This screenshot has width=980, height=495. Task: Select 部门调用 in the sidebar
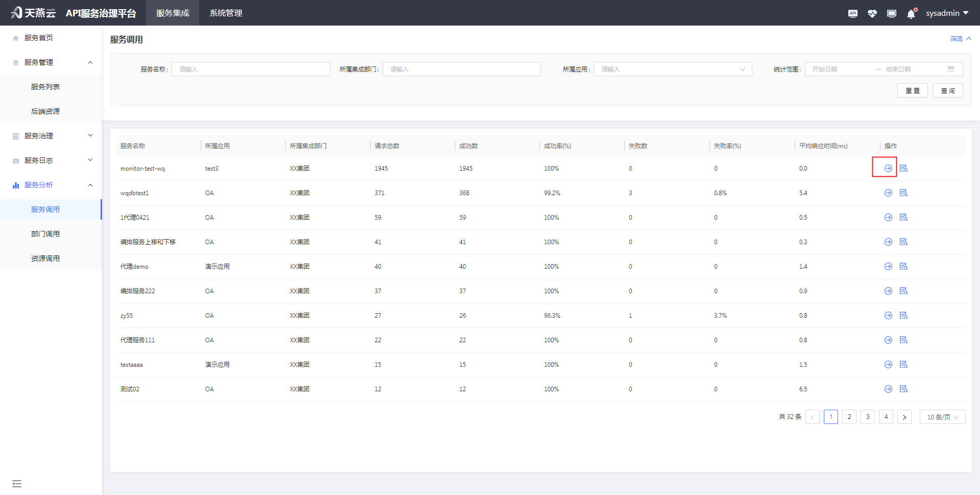(45, 234)
